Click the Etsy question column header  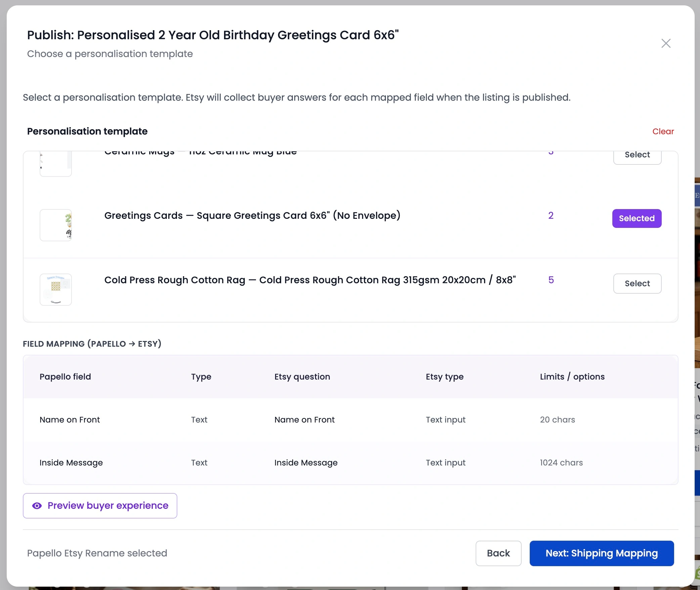(302, 377)
